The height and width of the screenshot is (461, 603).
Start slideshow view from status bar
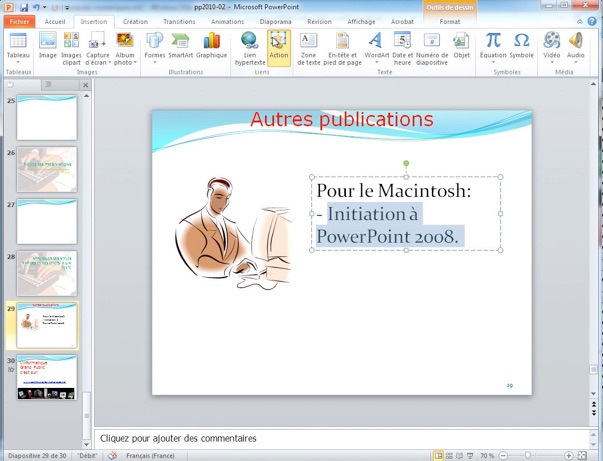point(470,456)
